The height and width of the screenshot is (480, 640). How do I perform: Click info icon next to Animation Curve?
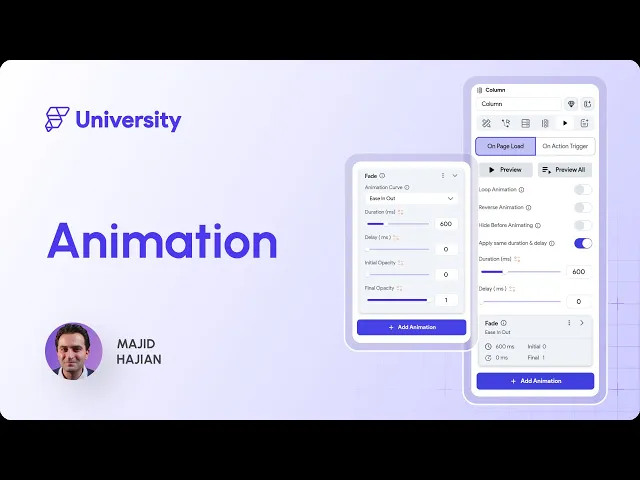(407, 188)
